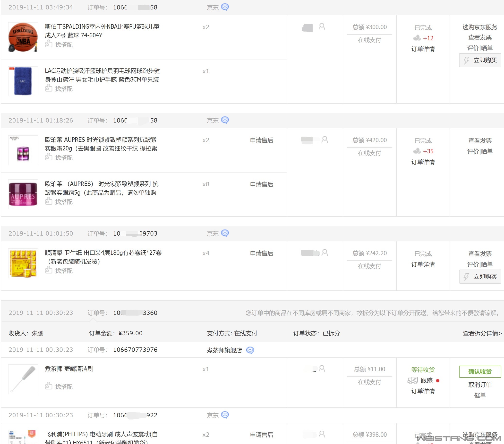Click recipient person icon in 煮茶师 order
The height and width of the screenshot is (444, 504).
[x=322, y=369]
